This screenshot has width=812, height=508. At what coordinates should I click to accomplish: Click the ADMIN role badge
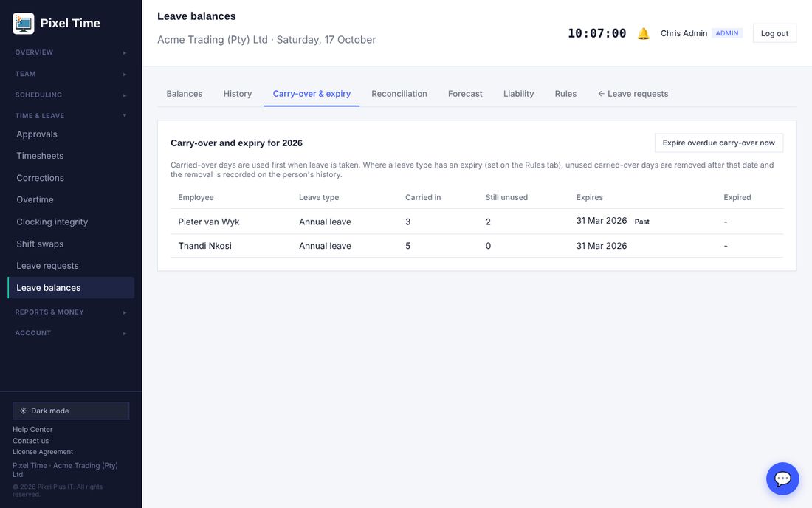pos(727,33)
